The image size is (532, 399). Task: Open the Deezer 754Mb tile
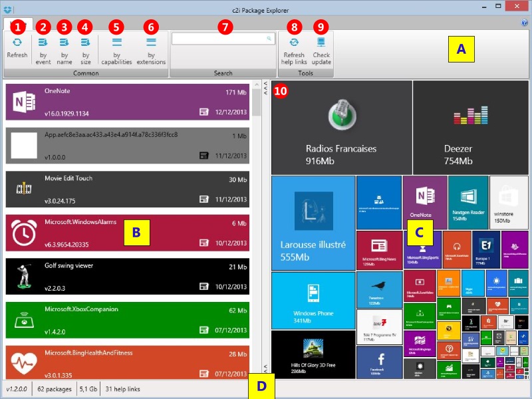(471, 127)
